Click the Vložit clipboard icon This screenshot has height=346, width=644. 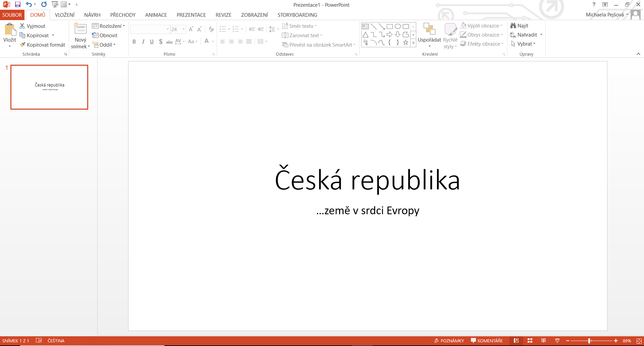[x=10, y=30]
